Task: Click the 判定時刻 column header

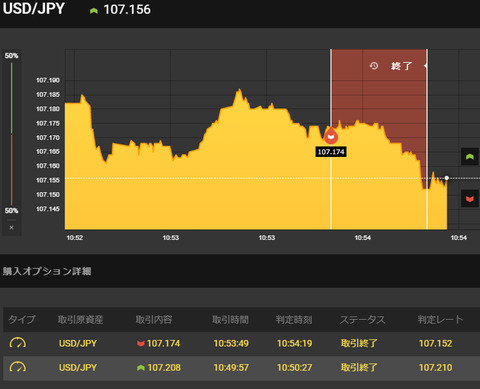Action: (294, 320)
